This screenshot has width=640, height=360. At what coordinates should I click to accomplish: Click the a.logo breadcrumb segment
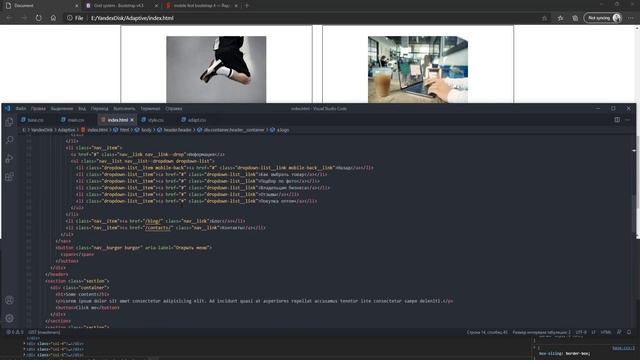pos(283,130)
